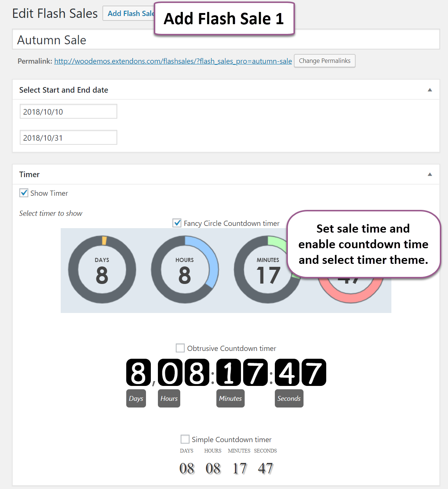Click the Minutes circle showing 17
Viewport: 448px width, 489px height.
point(268,270)
